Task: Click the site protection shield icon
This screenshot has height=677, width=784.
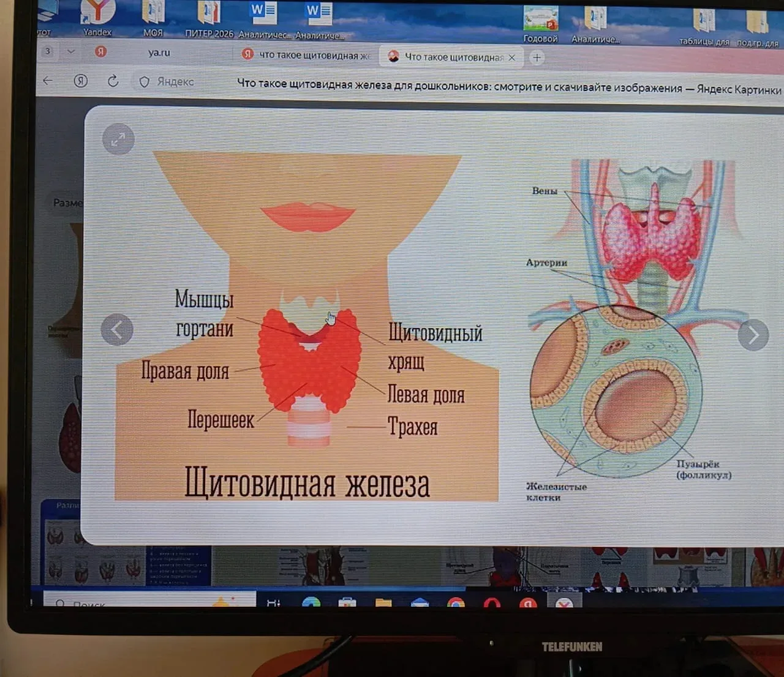Action: coord(145,82)
